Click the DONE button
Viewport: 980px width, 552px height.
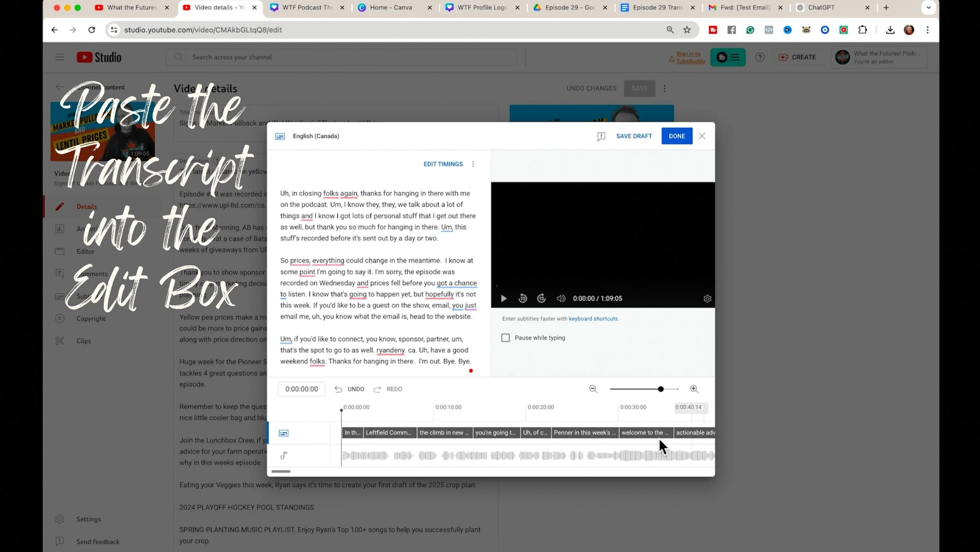pos(677,136)
